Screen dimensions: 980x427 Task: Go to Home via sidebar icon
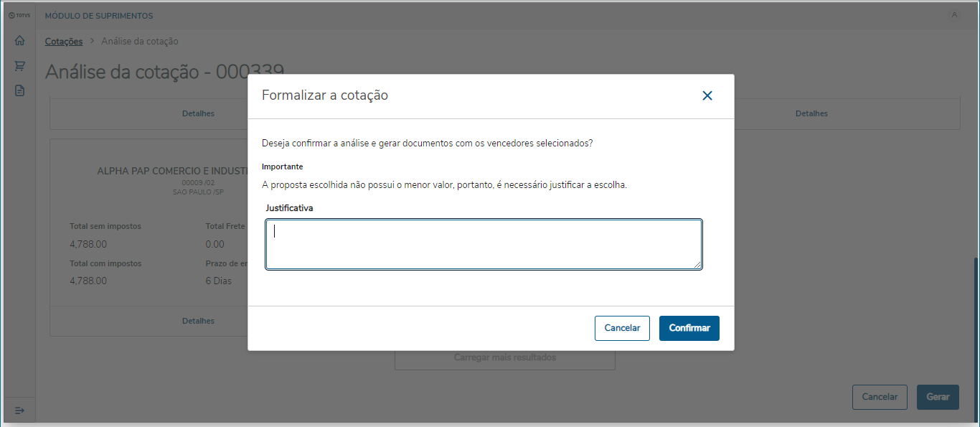[19, 41]
